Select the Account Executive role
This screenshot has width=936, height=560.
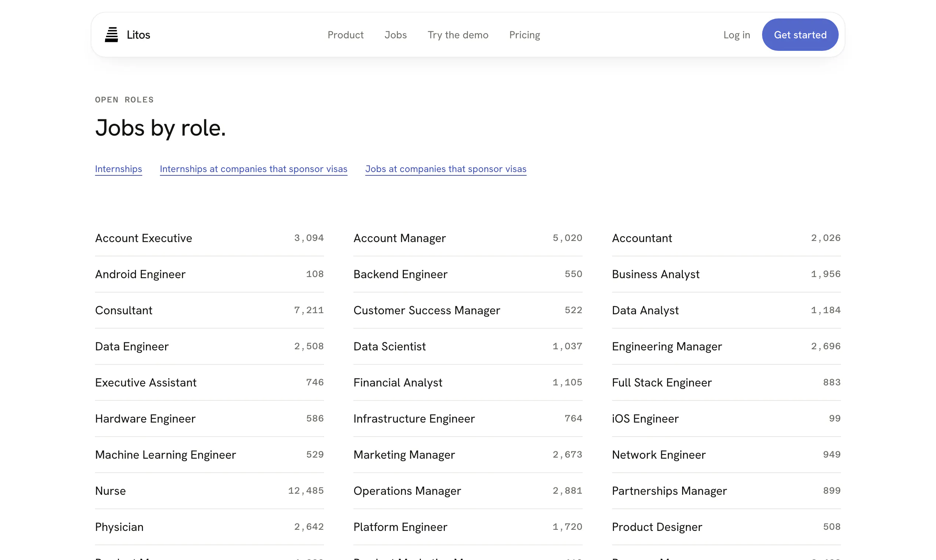tap(209, 238)
